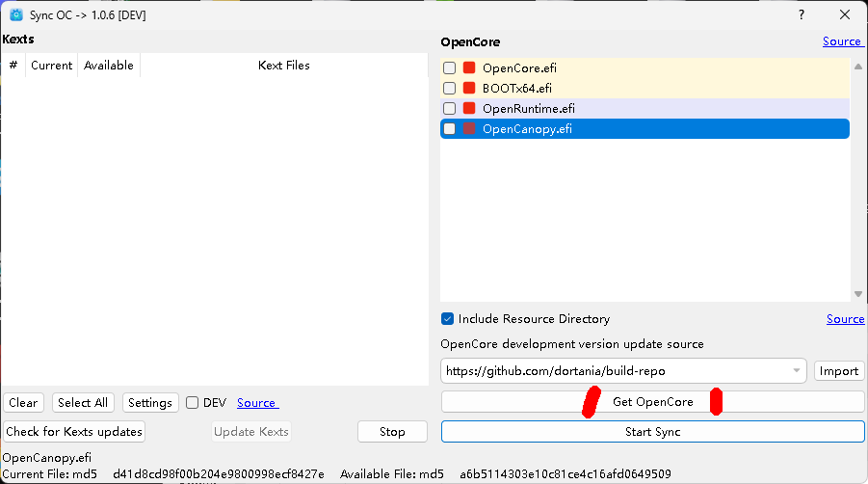The height and width of the screenshot is (484, 868).
Task: Select the OpenRuntime.efi row text
Action: (x=529, y=109)
